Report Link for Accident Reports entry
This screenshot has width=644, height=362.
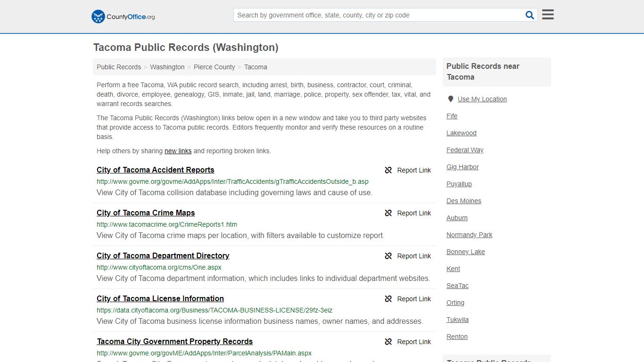click(414, 170)
